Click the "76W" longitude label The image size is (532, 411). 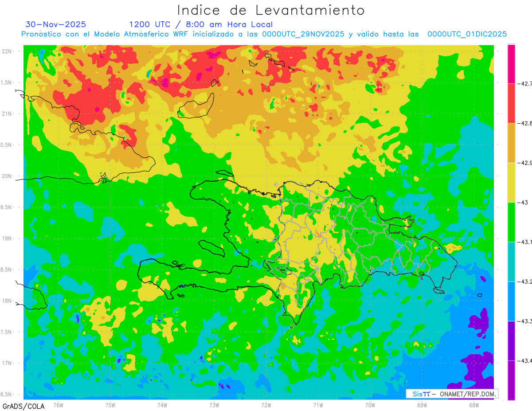(x=58, y=405)
